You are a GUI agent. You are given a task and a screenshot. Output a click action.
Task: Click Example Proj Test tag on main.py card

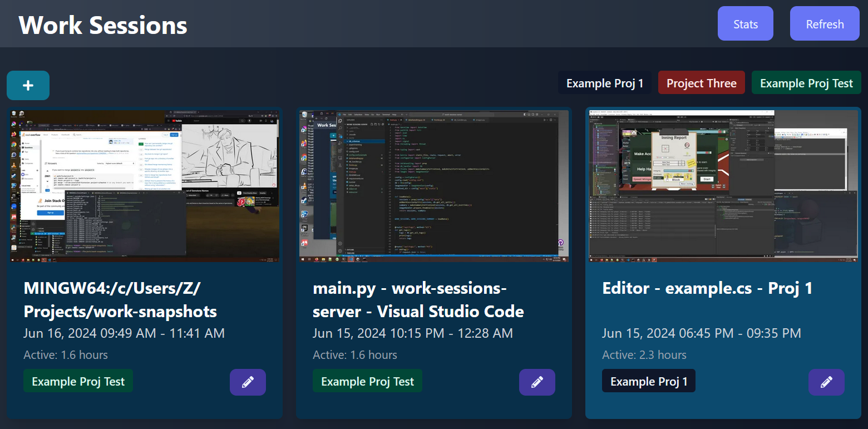pyautogui.click(x=367, y=381)
